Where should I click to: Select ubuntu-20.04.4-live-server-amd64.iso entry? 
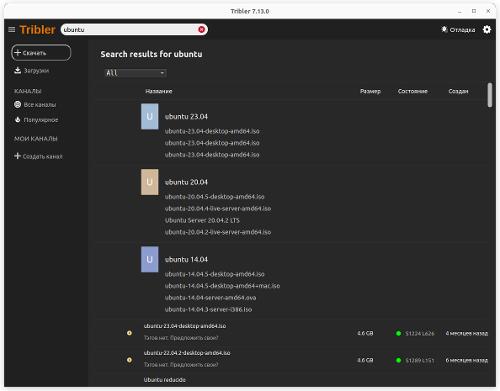(x=218, y=209)
